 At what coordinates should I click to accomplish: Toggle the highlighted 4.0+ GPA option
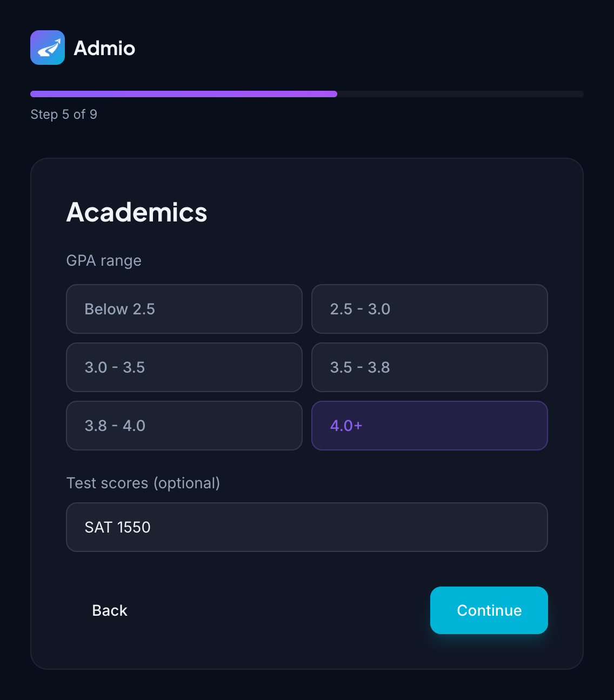coord(430,426)
